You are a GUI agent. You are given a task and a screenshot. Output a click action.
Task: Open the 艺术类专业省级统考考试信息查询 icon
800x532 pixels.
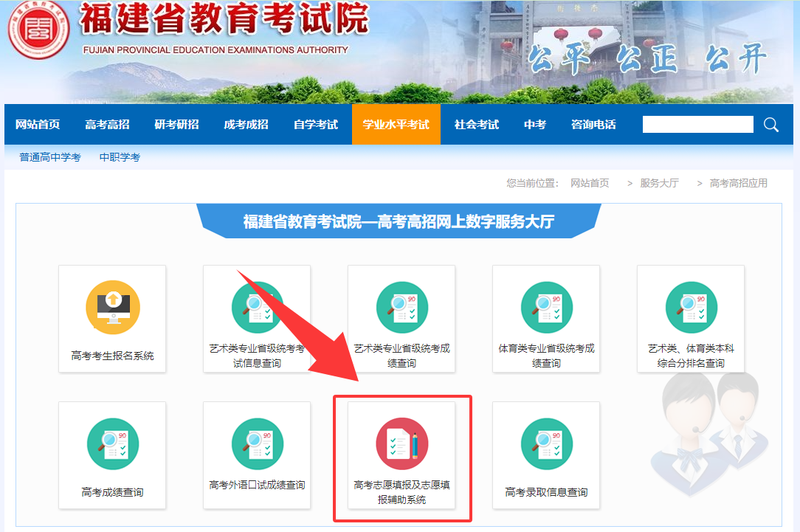click(257, 308)
